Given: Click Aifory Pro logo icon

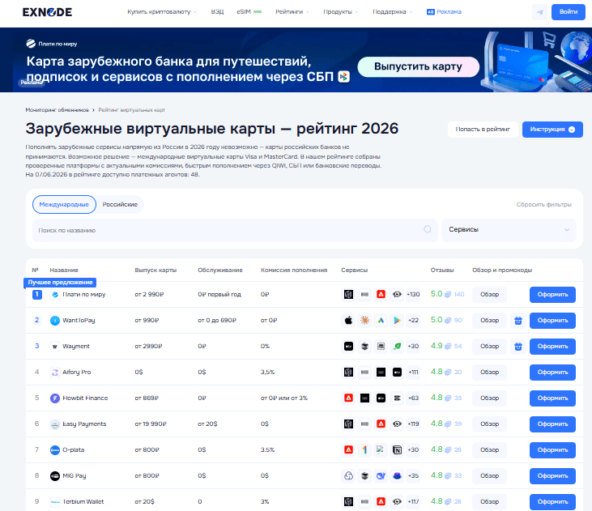Looking at the screenshot, I should (55, 372).
